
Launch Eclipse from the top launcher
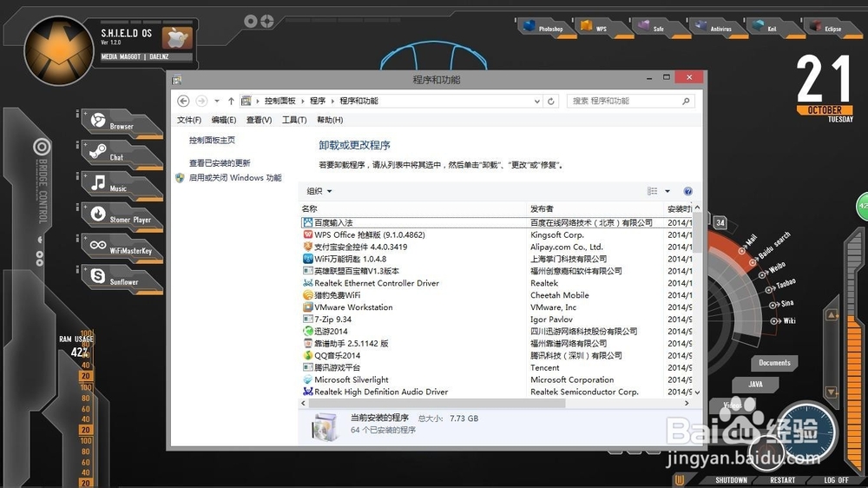click(x=832, y=28)
